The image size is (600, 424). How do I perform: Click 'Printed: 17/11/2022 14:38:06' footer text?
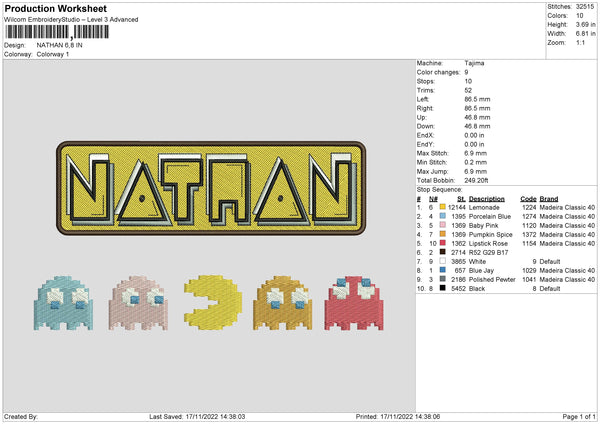tap(398, 416)
